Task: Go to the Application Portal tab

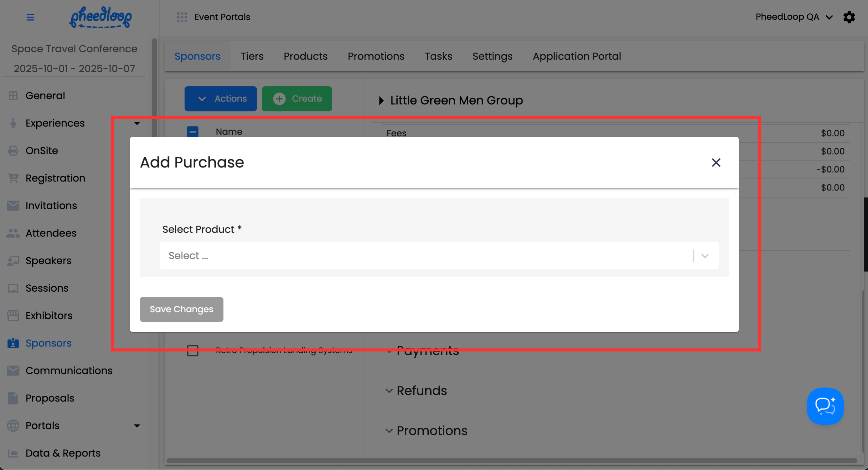Action: [x=576, y=56]
